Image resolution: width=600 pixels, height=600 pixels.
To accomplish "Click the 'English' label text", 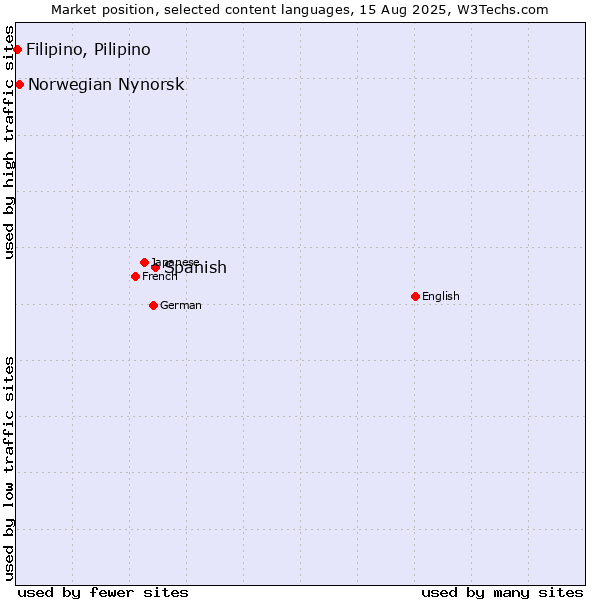I will pos(441,296).
